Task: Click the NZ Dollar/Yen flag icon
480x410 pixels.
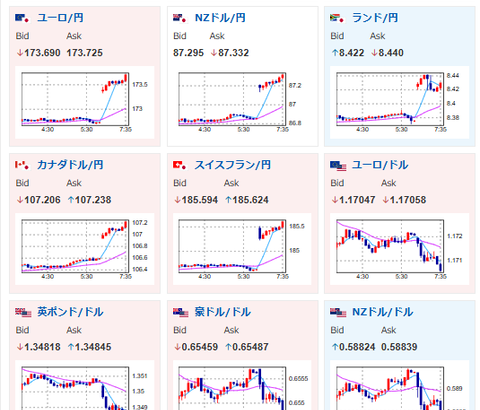Action: pyautogui.click(x=180, y=18)
